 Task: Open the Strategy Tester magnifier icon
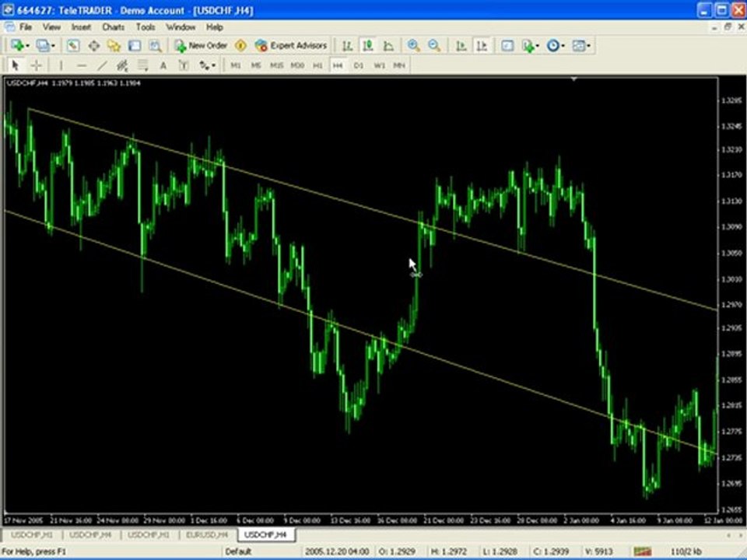point(156,46)
